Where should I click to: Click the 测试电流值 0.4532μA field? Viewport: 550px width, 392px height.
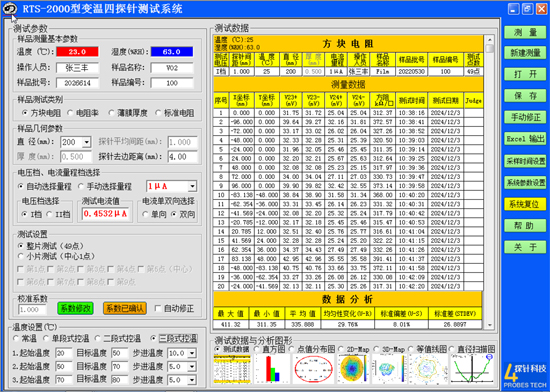click(105, 214)
